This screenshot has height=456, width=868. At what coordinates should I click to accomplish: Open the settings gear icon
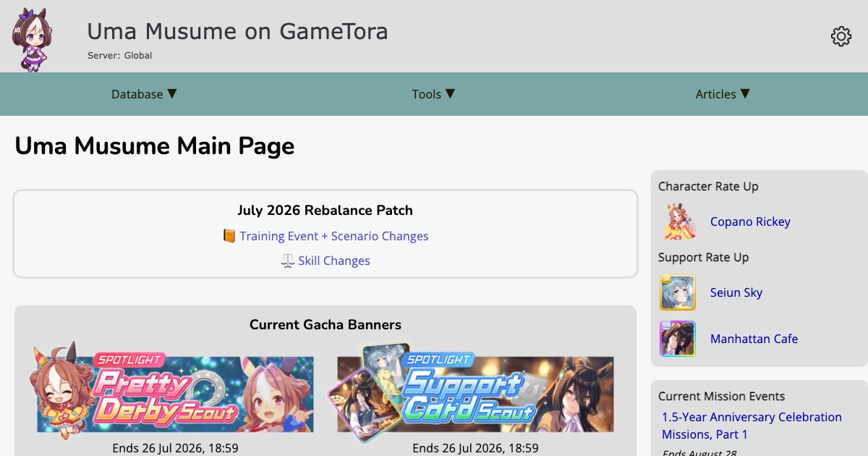click(x=841, y=36)
